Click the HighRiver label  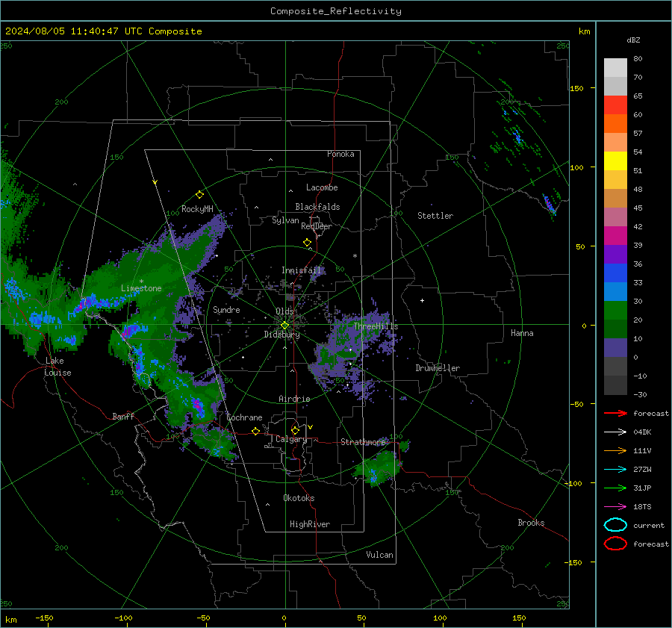coord(310,524)
